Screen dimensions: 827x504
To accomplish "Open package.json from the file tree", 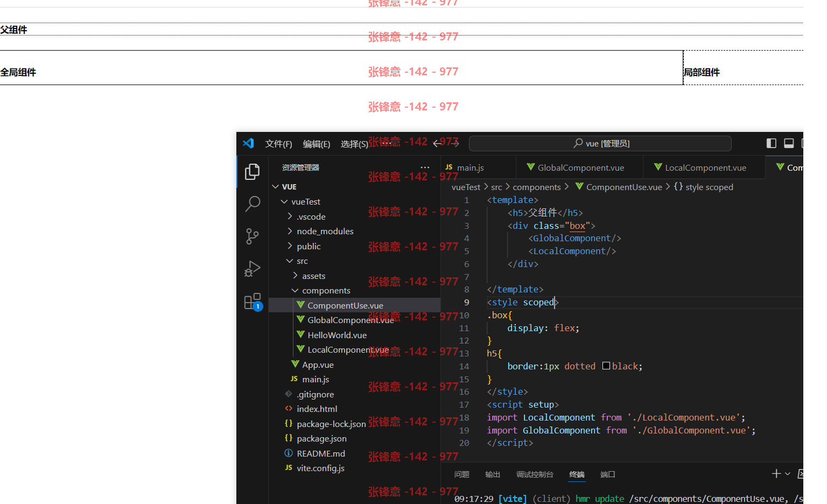I will pos(321,439).
